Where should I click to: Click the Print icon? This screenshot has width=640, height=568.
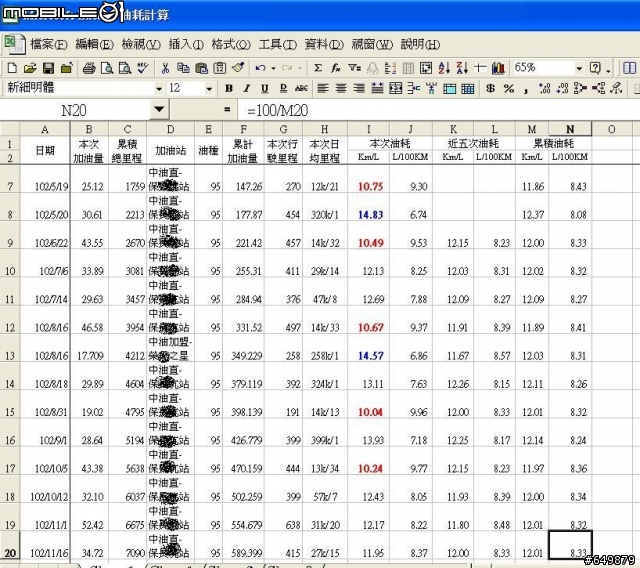(x=89, y=68)
